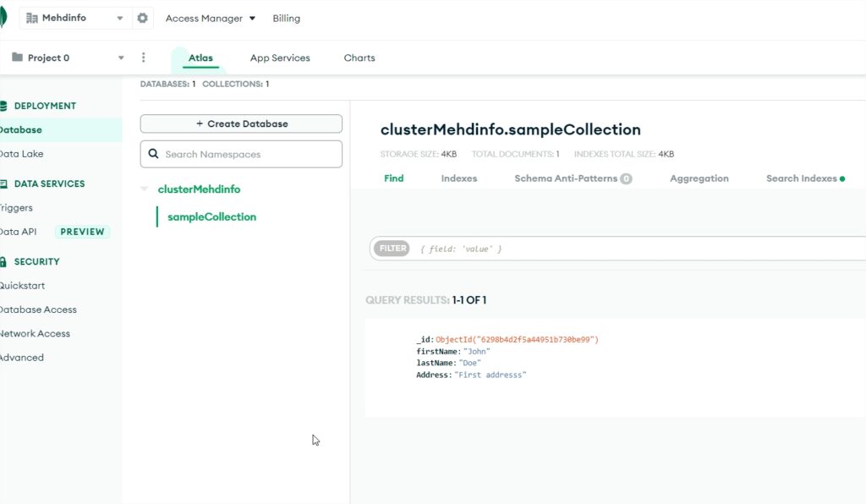Click the firstName "John" field
This screenshot has width=866, height=504.
(453, 352)
